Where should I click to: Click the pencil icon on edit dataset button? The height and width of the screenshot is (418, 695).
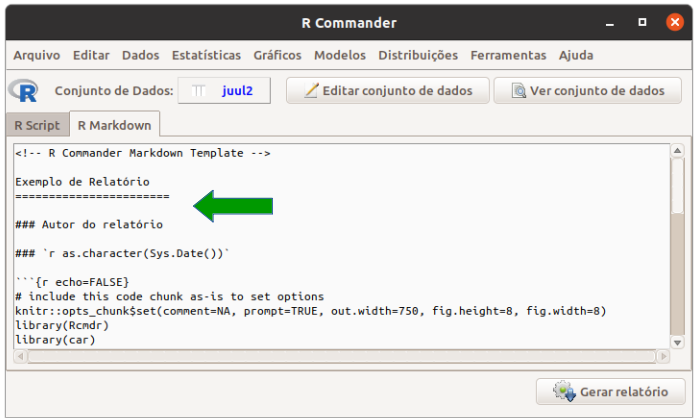311,90
